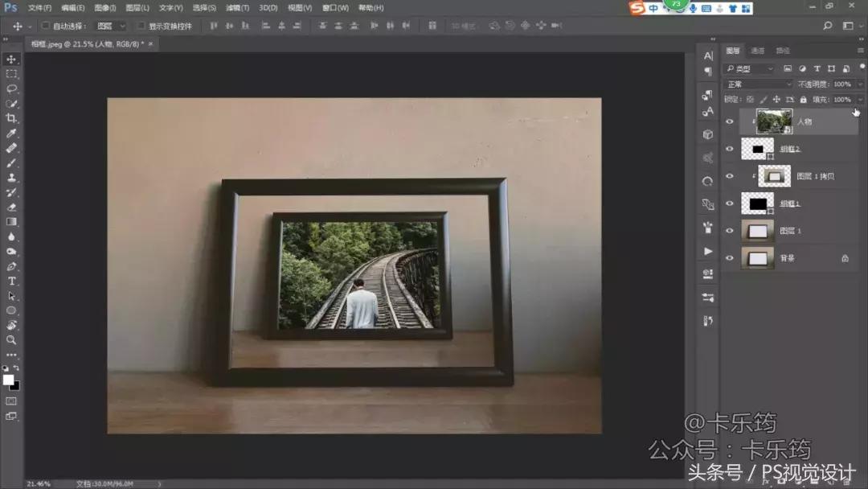Select the Gradient tool
The width and height of the screenshot is (868, 489).
point(11,221)
